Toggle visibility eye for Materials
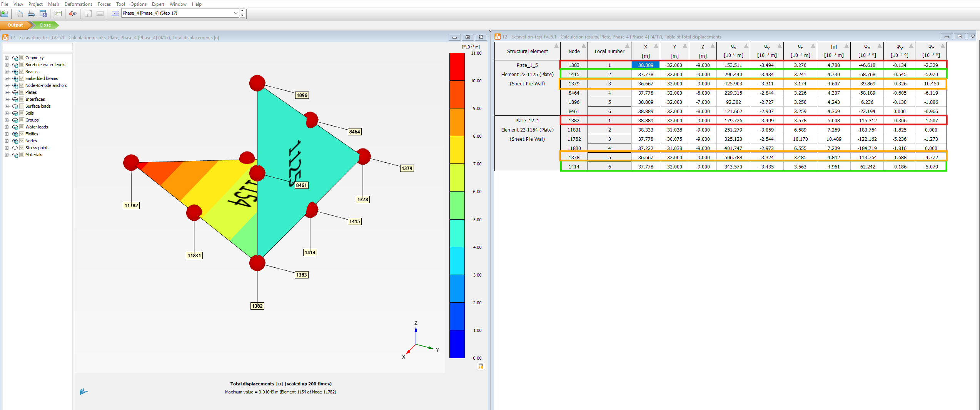Image resolution: width=980 pixels, height=410 pixels. [15, 155]
